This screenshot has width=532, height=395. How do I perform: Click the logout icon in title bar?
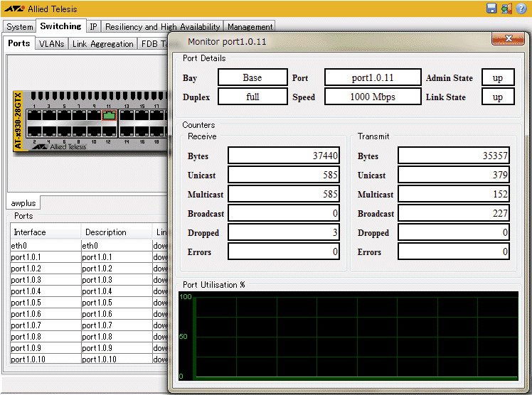click(x=506, y=9)
